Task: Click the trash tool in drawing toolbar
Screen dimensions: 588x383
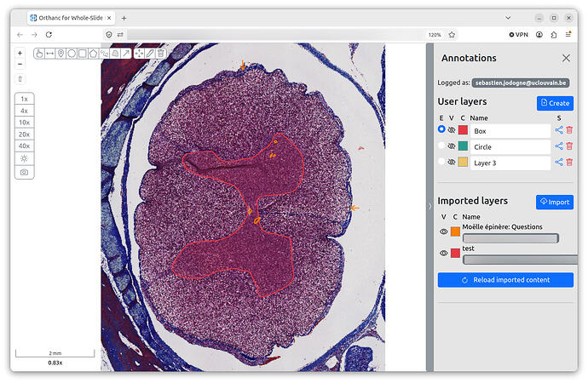Action: [160, 54]
